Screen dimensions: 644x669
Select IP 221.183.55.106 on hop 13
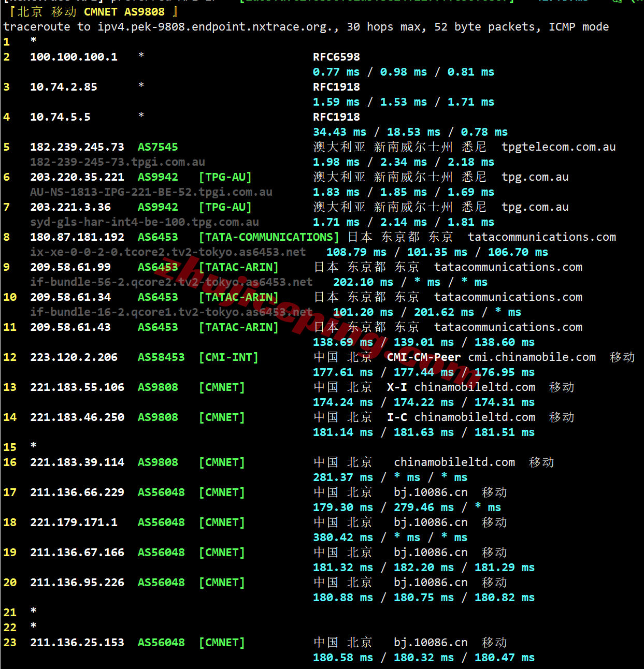pos(77,387)
